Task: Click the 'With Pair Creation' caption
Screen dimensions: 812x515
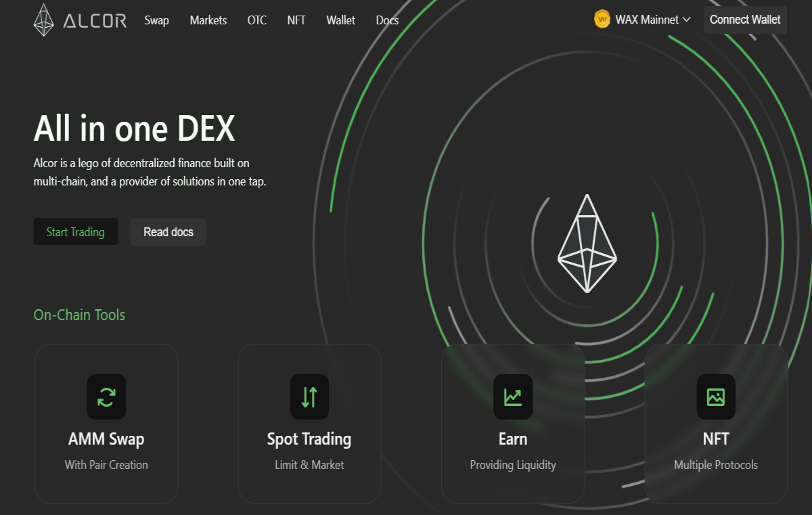Action: coord(106,465)
